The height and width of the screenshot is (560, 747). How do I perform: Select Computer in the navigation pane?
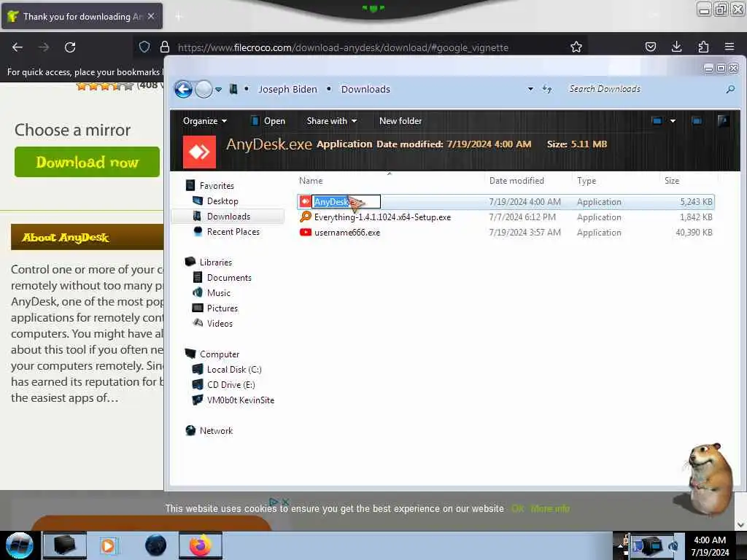(x=220, y=354)
